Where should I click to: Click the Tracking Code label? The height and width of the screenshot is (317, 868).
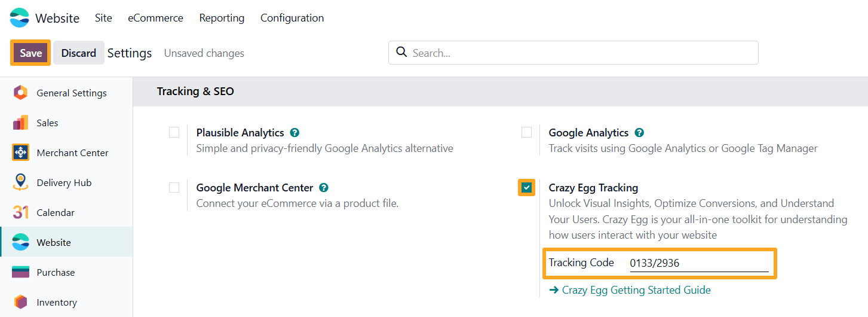coord(581,263)
